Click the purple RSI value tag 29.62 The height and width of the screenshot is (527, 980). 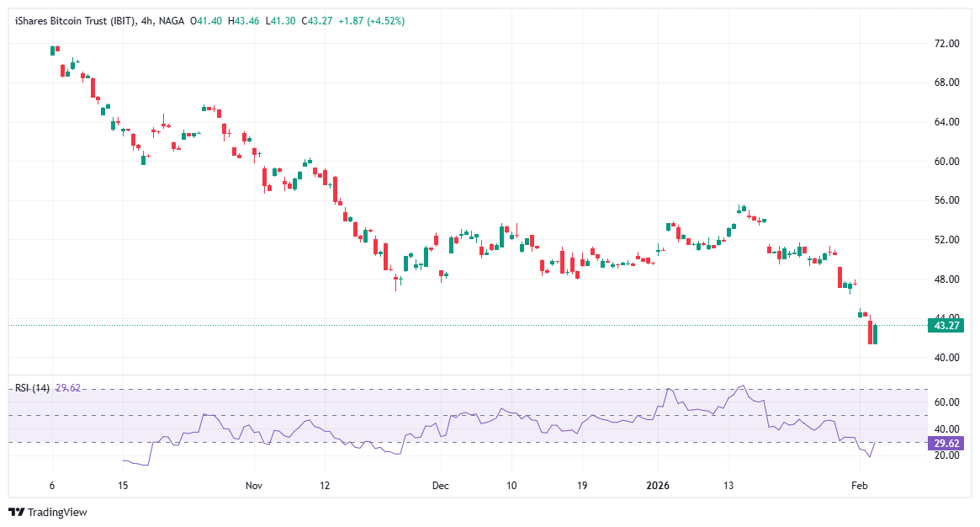coord(944,443)
